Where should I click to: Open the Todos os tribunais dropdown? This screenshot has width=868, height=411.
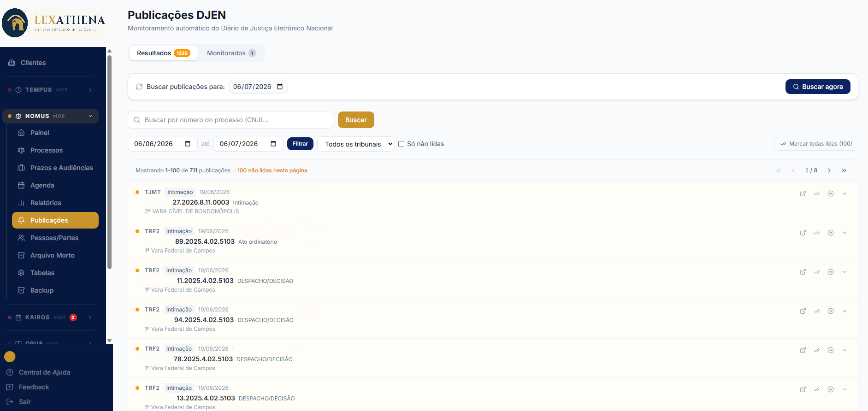pyautogui.click(x=356, y=144)
